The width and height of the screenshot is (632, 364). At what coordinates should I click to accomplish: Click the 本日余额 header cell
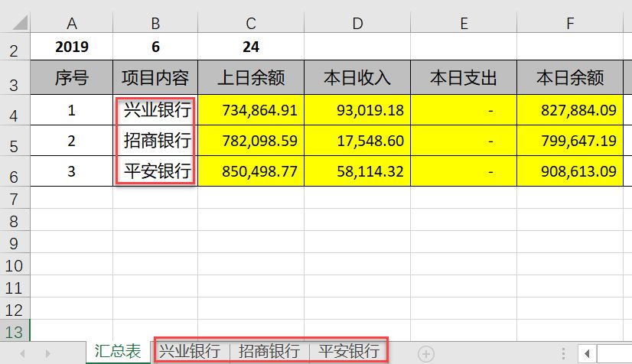570,78
